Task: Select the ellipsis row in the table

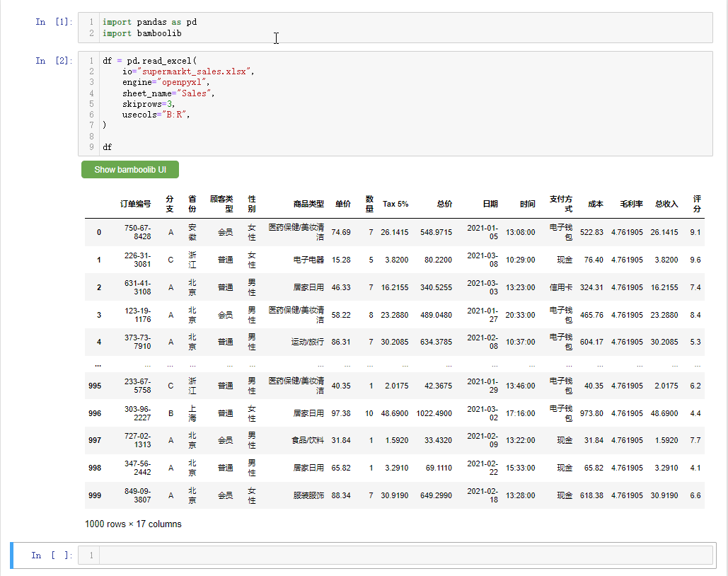Action: [x=98, y=364]
